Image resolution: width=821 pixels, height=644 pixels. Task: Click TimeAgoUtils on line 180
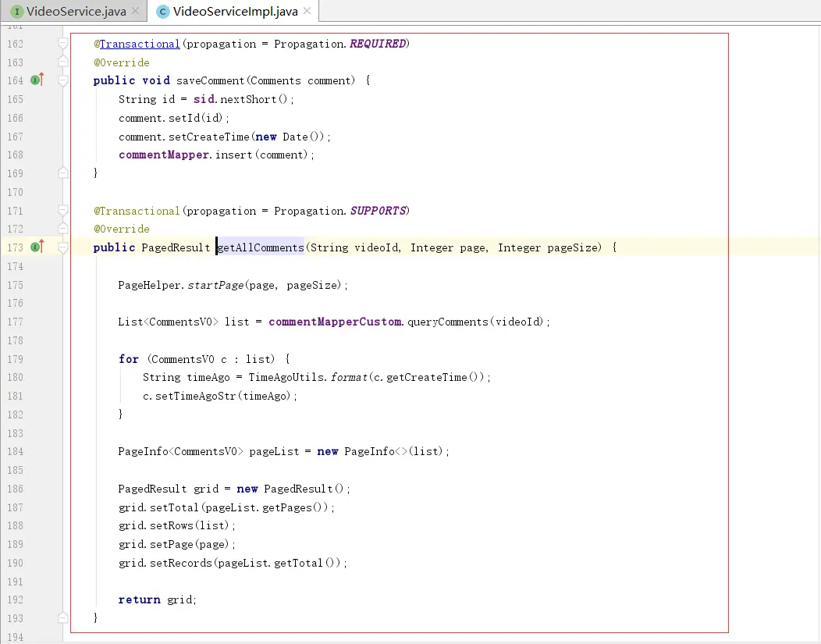coord(286,377)
